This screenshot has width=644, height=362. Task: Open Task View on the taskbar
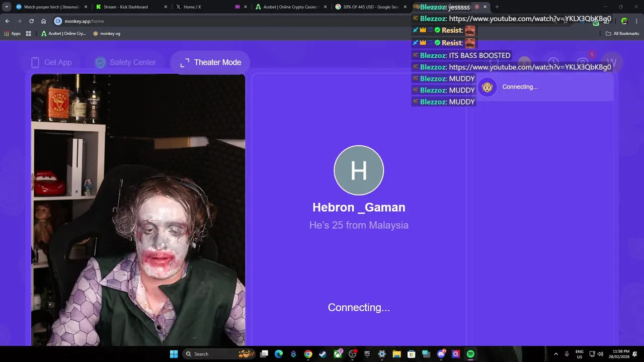click(x=264, y=354)
